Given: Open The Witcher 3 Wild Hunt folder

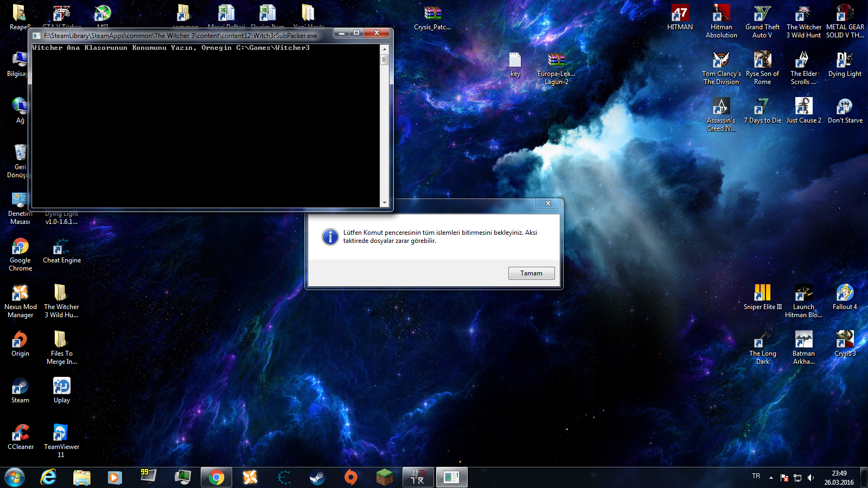Looking at the screenshot, I should [61, 301].
